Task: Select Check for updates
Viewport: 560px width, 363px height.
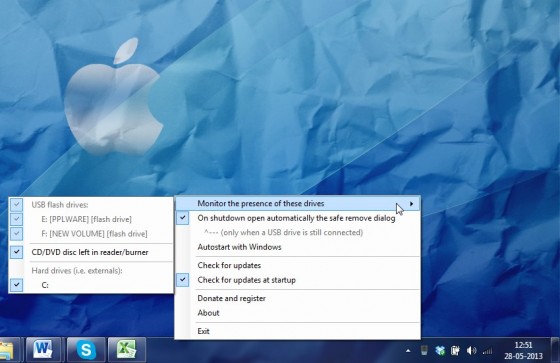Action: pyautogui.click(x=297, y=265)
